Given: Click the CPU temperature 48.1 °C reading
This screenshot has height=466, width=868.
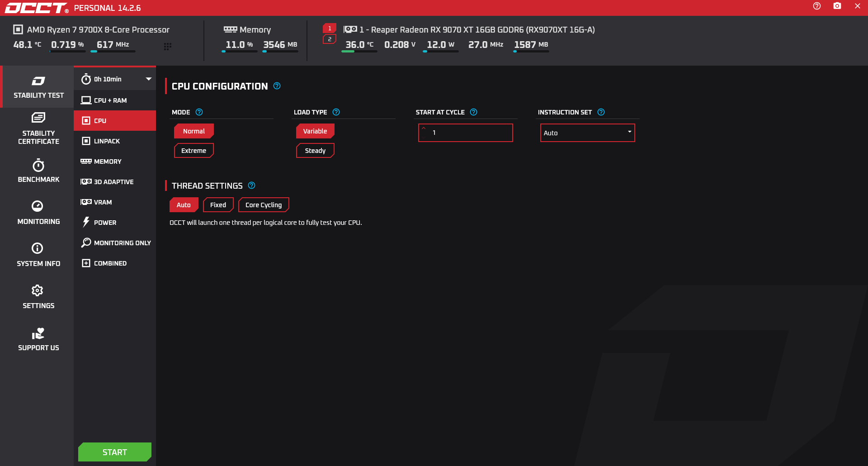Looking at the screenshot, I should coord(27,45).
